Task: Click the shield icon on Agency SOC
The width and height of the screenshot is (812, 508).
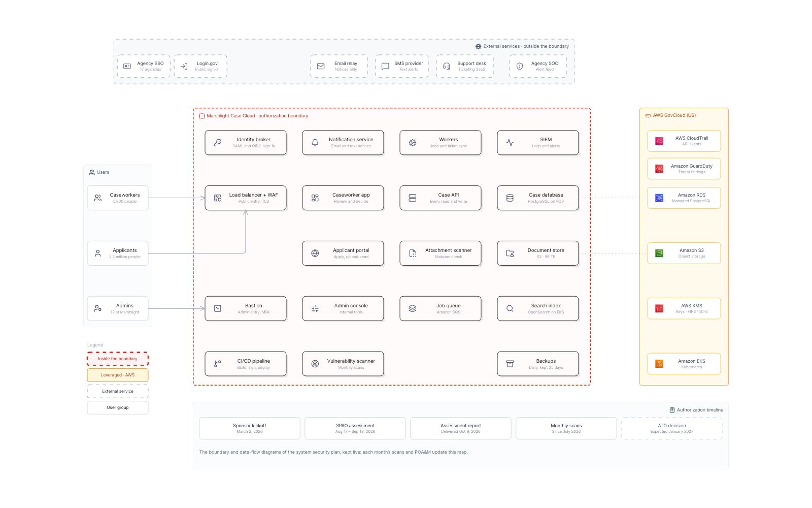Action: [x=520, y=67]
